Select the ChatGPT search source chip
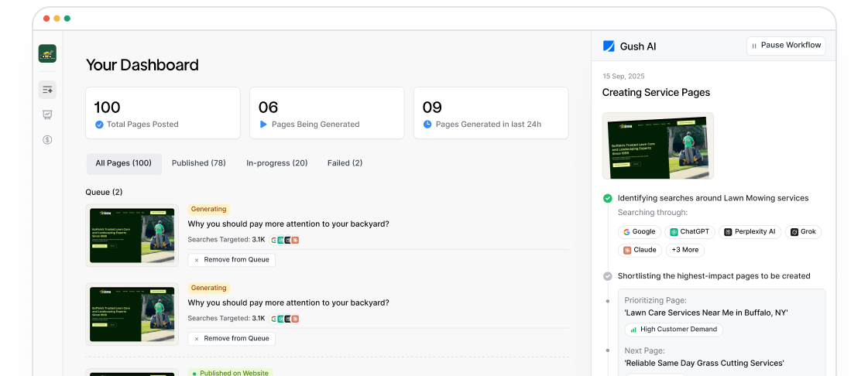This screenshot has height=376, width=868. (x=690, y=232)
